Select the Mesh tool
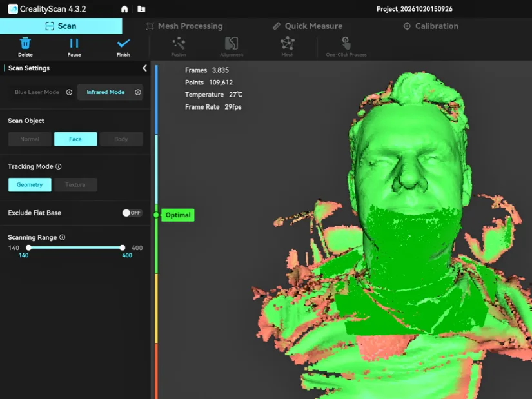Screen dimensions: 532x399 (x=288, y=48)
